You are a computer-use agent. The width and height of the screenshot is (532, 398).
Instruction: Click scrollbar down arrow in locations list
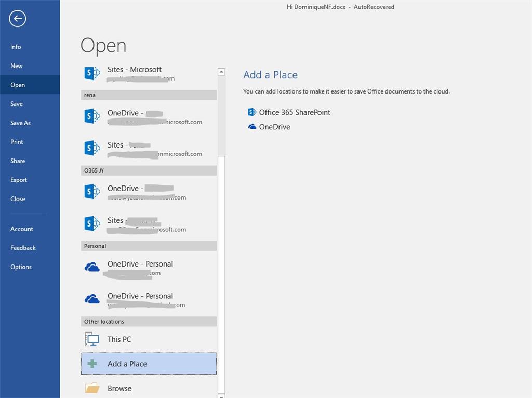click(221, 396)
